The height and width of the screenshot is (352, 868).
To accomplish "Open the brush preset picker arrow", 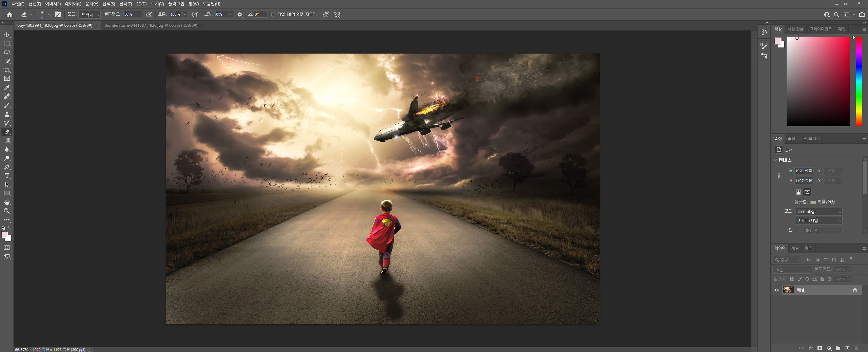I will [49, 15].
